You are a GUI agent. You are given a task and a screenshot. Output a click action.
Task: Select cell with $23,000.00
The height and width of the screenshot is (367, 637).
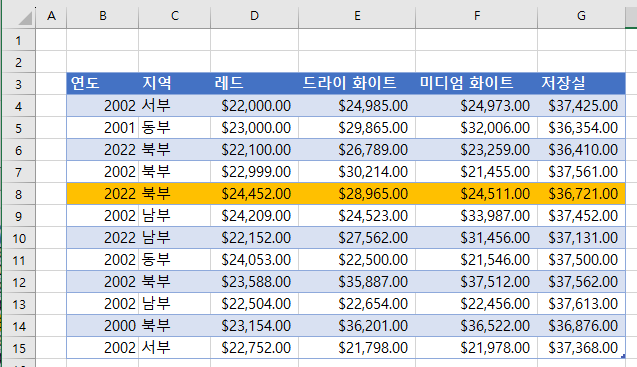[x=254, y=128]
